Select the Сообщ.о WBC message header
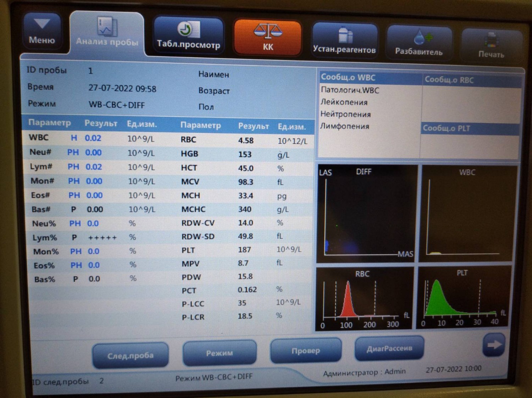This screenshot has width=532, height=398. [x=370, y=78]
